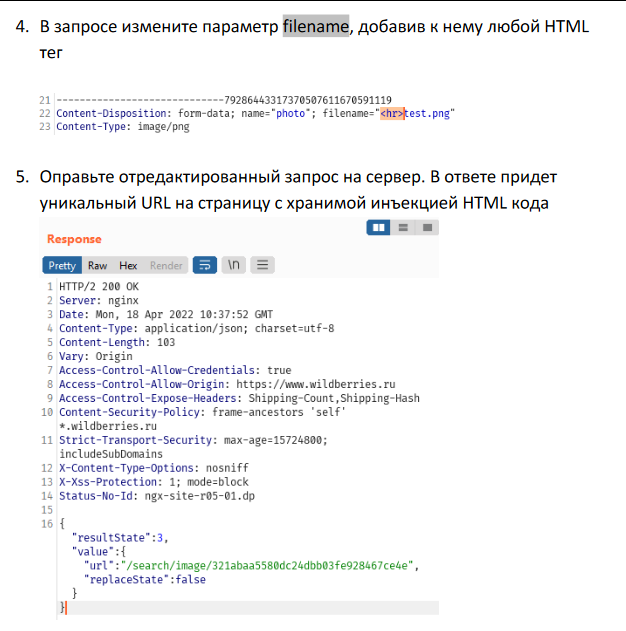Click the Access-Control-Allow-Credentials header

[175, 370]
